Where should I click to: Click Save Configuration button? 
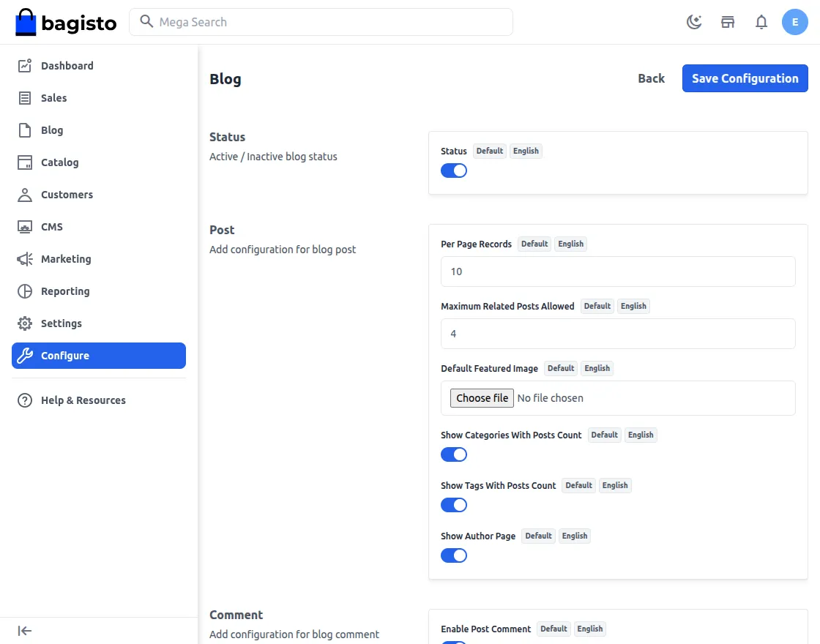point(745,78)
